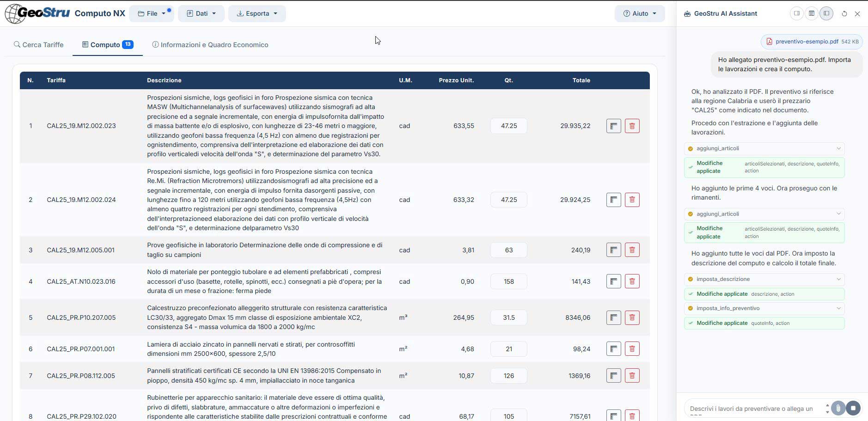The width and height of the screenshot is (868, 421).
Task: Open the preventivo-esempio.pdf attachment
Action: tap(807, 42)
